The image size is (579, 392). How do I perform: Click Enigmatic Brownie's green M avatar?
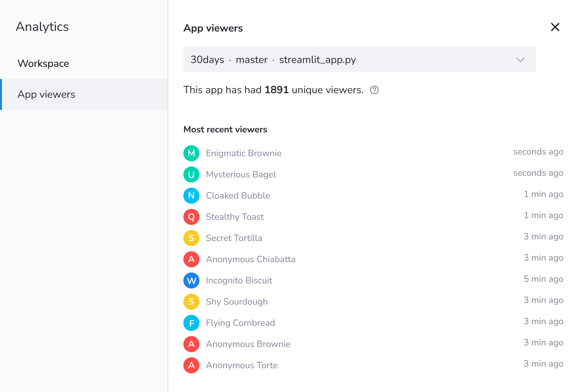click(191, 153)
